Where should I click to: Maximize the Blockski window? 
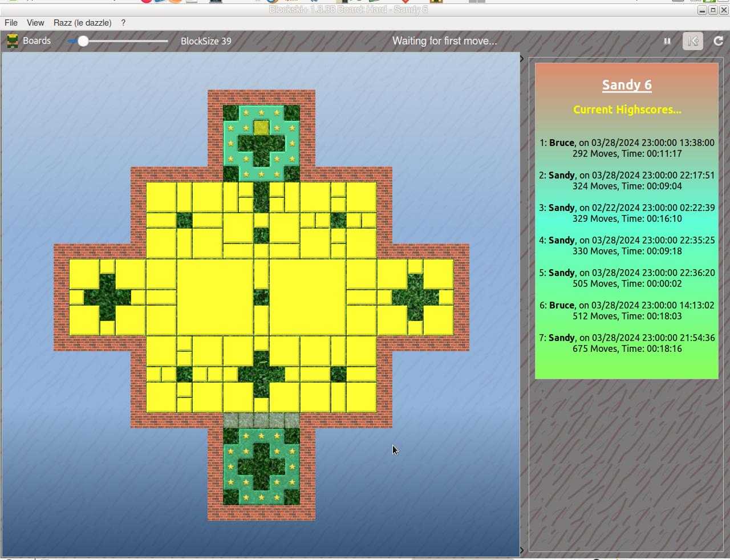click(x=713, y=10)
